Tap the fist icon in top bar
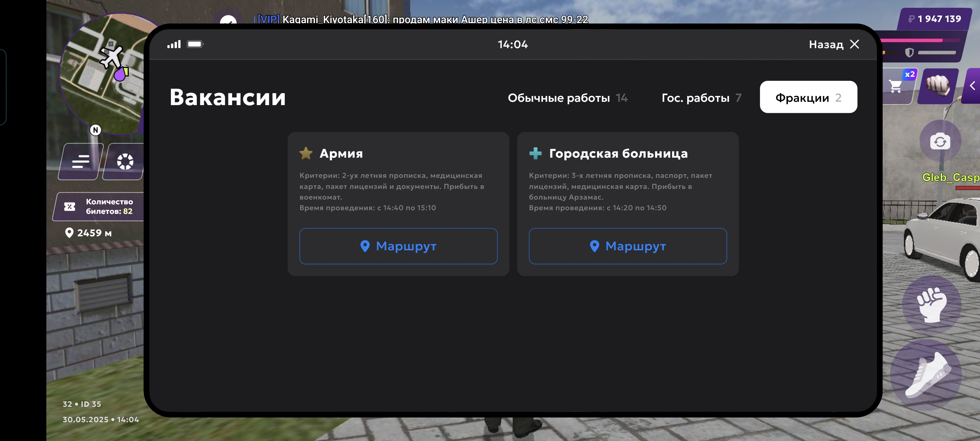The width and height of the screenshot is (980, 441). [937, 86]
